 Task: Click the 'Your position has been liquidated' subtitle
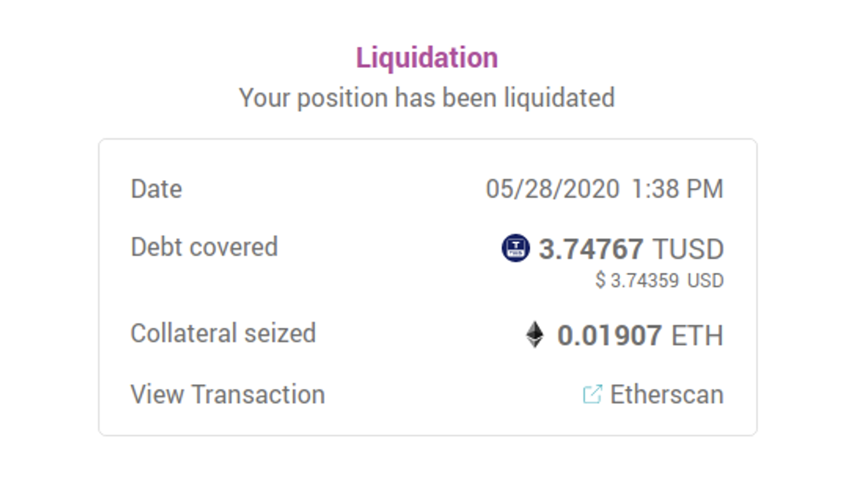(x=427, y=98)
